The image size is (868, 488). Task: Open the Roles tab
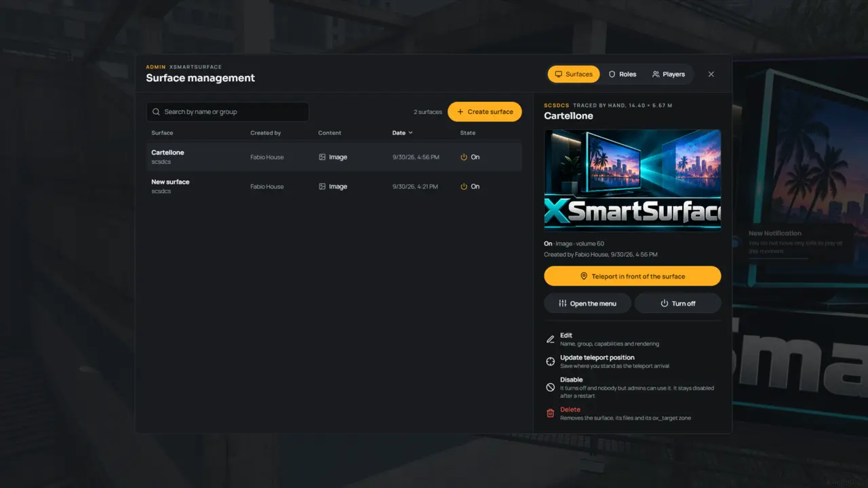622,75
